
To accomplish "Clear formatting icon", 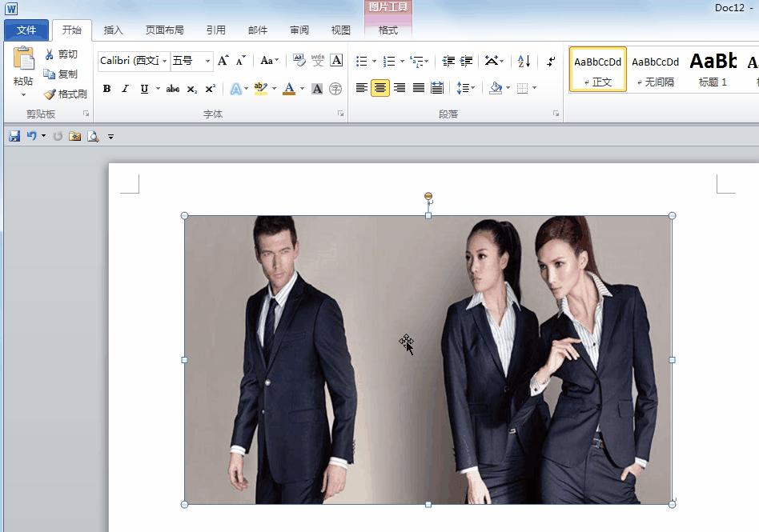I will pyautogui.click(x=299, y=61).
